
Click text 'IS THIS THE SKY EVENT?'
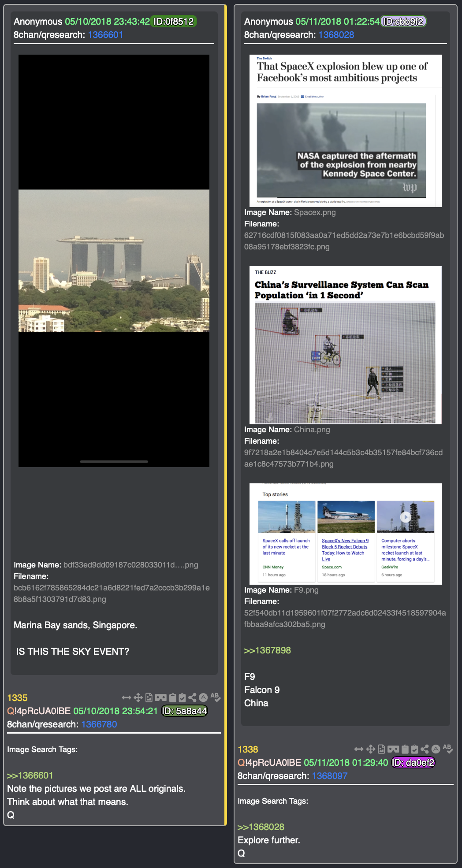pyautogui.click(x=73, y=652)
